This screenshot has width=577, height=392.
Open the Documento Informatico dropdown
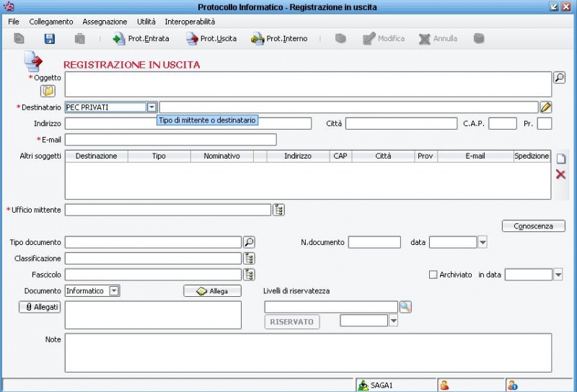(x=114, y=291)
